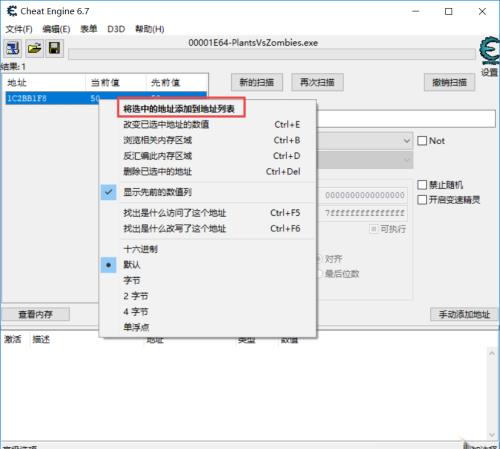Click the scan progress bar
Image resolution: width=500 pixels, height=449 pixels.
[x=272, y=54]
